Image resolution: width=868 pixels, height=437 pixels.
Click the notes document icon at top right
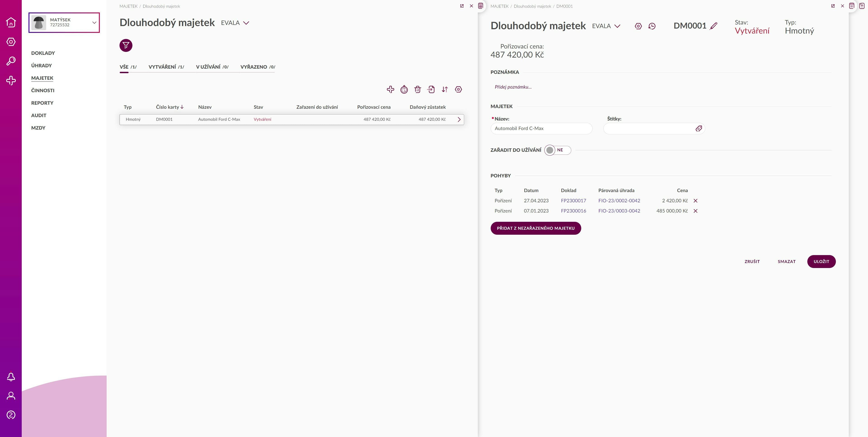click(x=852, y=6)
